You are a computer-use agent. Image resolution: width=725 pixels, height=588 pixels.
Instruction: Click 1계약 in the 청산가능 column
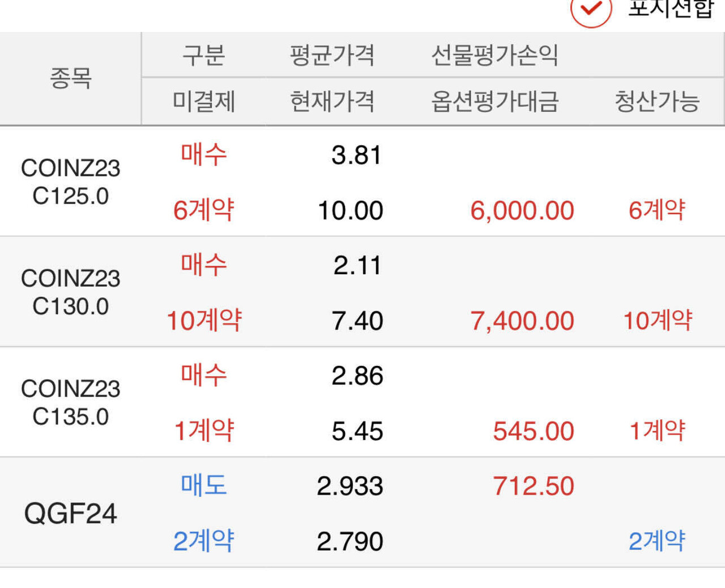(657, 431)
